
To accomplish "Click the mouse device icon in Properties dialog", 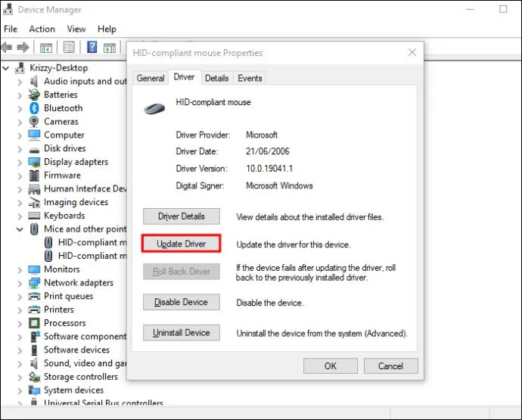I will tap(154, 108).
